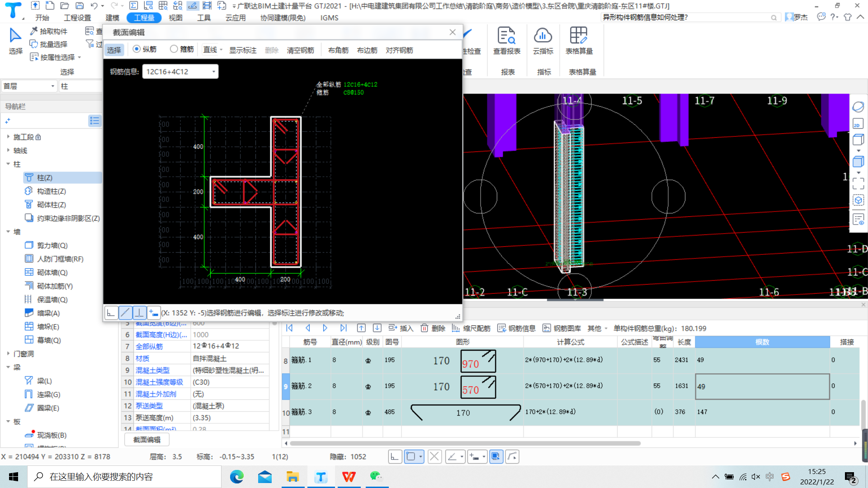Collapse the 梁 tree node

pyautogui.click(x=8, y=367)
